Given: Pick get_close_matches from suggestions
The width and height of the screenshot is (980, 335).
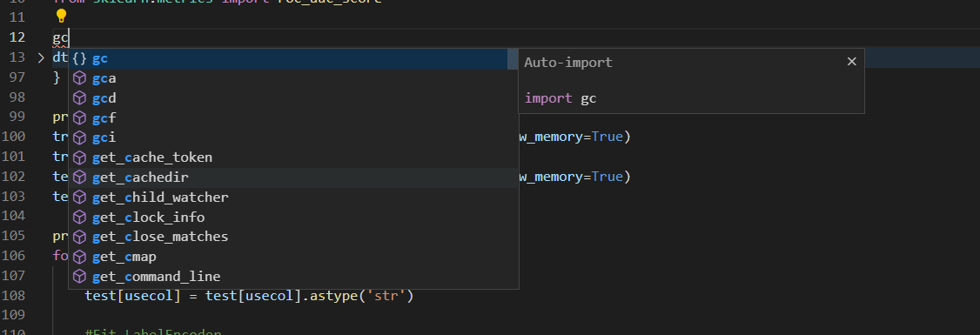Looking at the screenshot, I should pyautogui.click(x=293, y=237).
